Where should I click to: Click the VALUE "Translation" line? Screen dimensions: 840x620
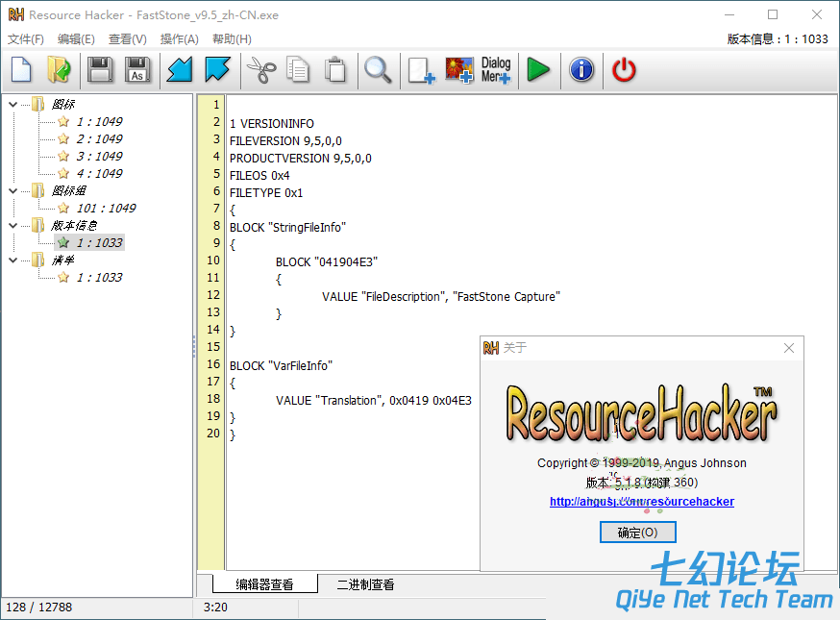point(374,400)
